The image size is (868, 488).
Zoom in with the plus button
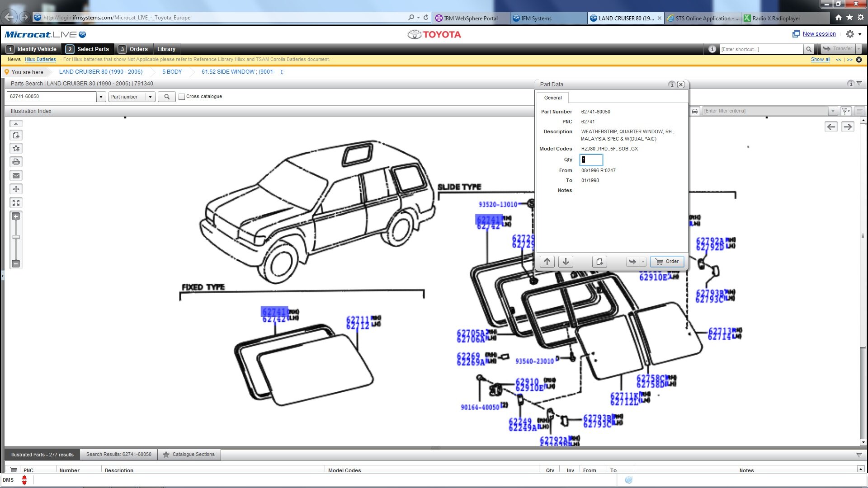tap(16, 216)
